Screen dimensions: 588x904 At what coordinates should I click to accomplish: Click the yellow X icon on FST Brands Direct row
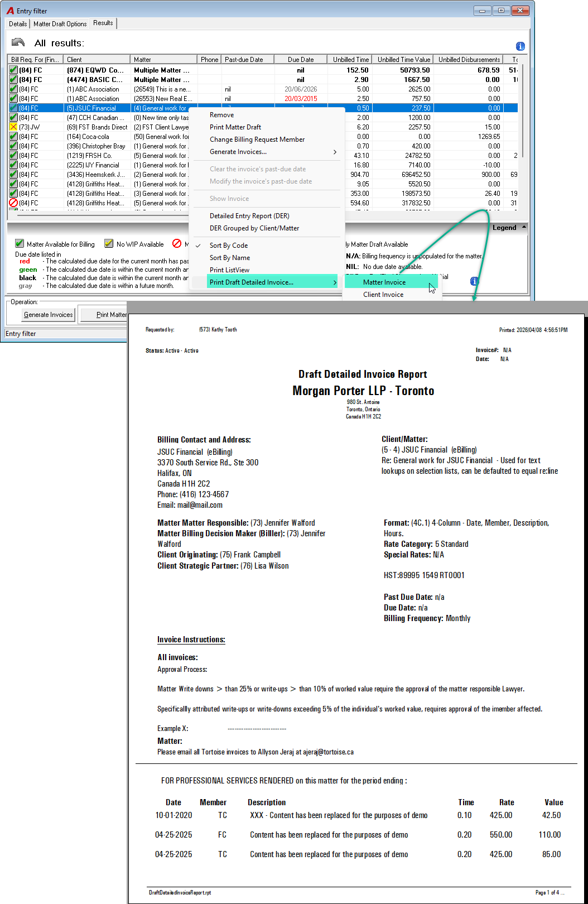pos(13,127)
